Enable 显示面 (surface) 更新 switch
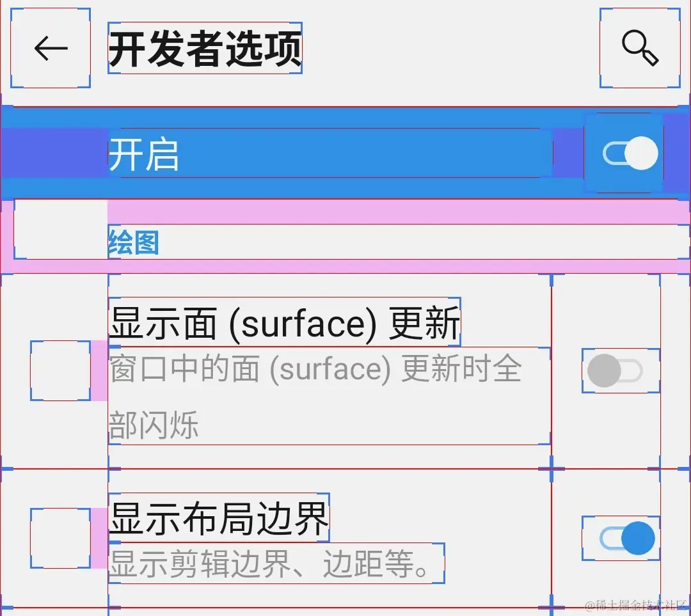 click(x=619, y=370)
